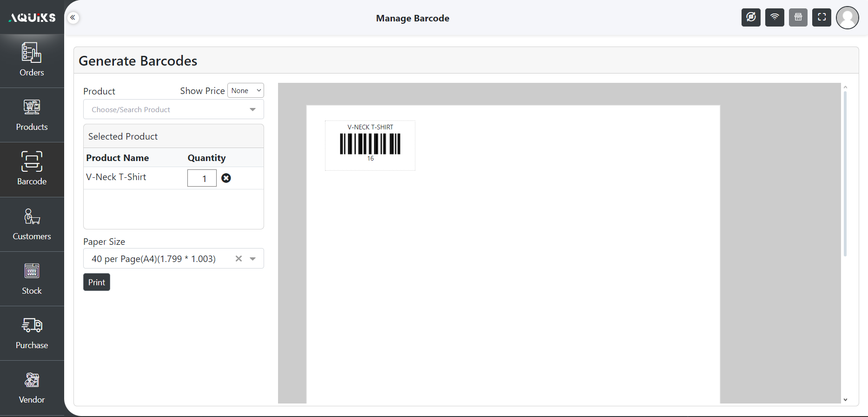Remove V-Neck T-Shirt from selected products
Screen dimensions: 868x417
pyautogui.click(x=226, y=178)
